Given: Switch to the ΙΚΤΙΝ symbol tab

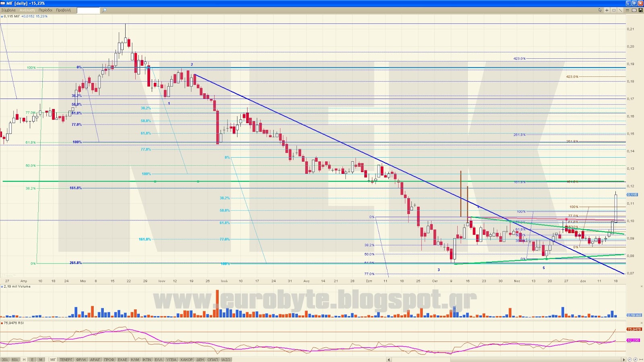Looking at the screenshot, I should pos(147,360).
